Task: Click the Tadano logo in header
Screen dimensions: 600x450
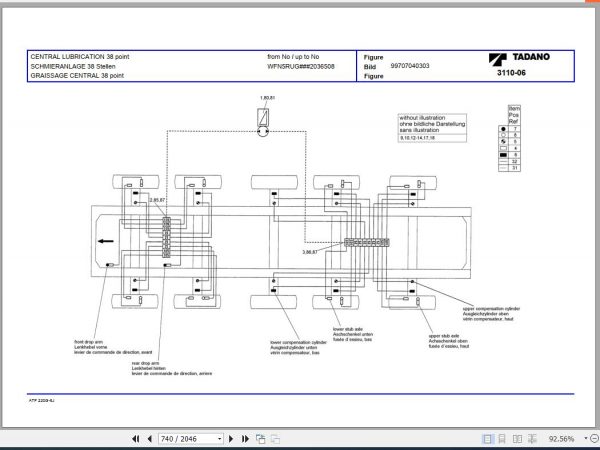Action: coord(519,58)
